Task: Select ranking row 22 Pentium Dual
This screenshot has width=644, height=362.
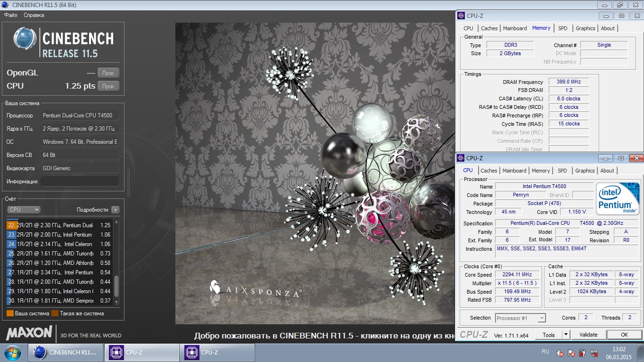Action: tap(59, 225)
